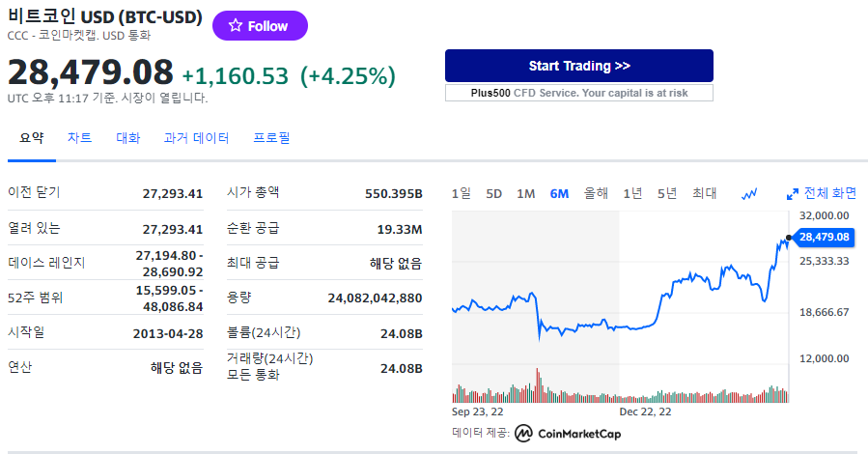This screenshot has width=868, height=454.
Task: Click the 32,000.00 axis label
Action: coord(825,216)
